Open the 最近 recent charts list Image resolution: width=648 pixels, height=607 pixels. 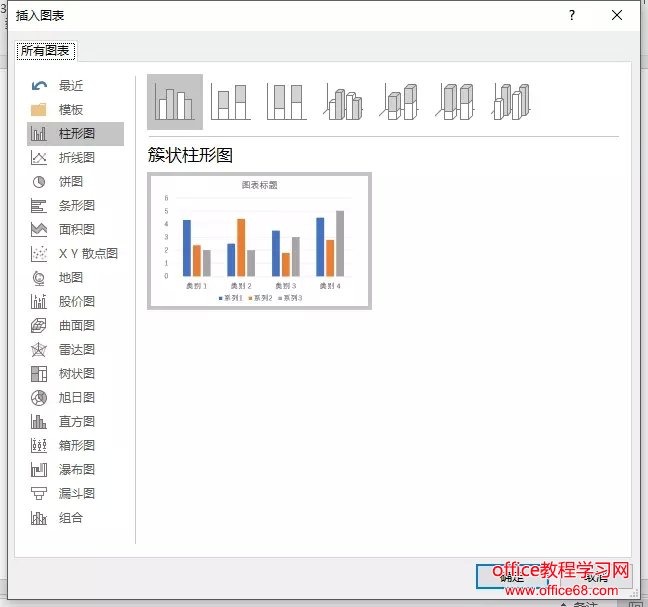70,86
